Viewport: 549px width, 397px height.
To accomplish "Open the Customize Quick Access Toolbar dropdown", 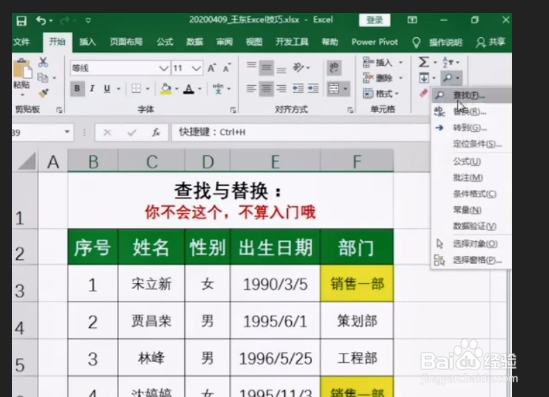I will (x=88, y=21).
